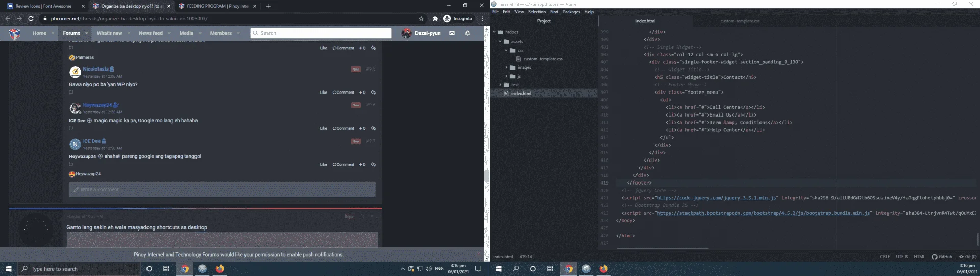Open volume control in system tray

click(428, 269)
